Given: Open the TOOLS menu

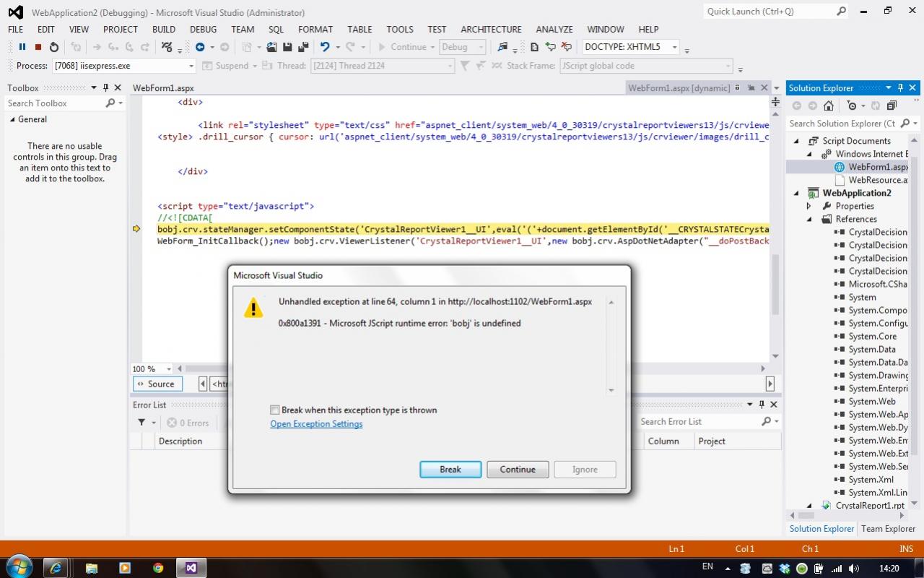Looking at the screenshot, I should coord(400,29).
